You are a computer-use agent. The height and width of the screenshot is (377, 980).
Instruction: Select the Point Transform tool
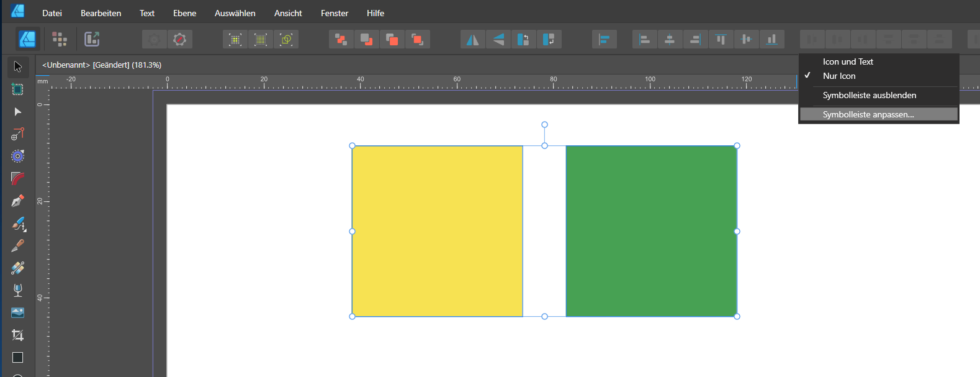[18, 134]
